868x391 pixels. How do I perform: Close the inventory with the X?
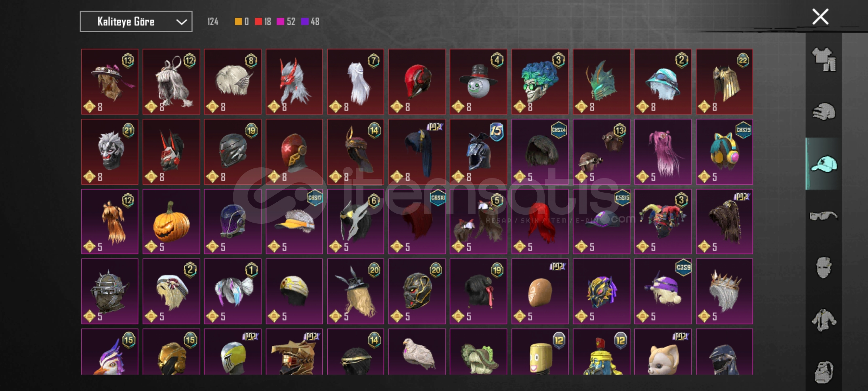[x=820, y=17]
